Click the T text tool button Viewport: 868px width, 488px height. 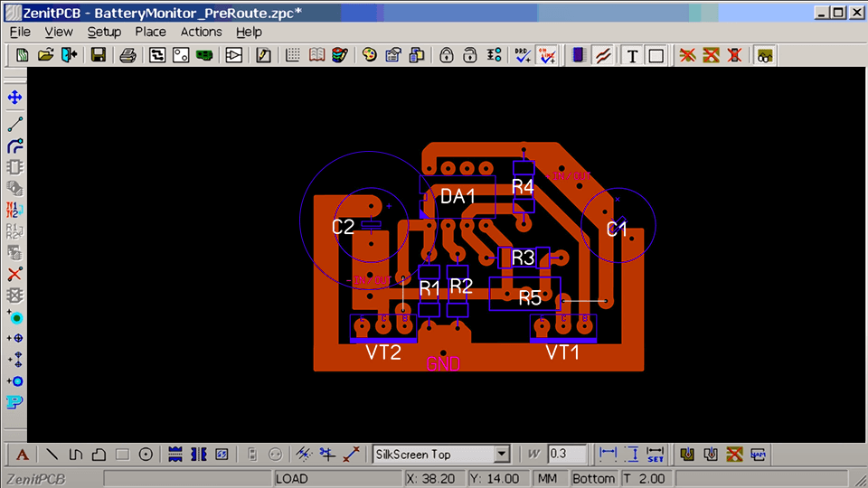pyautogui.click(x=632, y=55)
